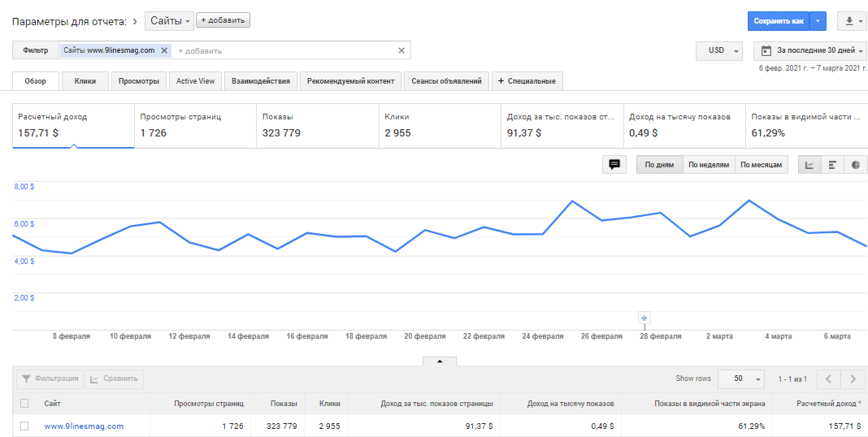Switch to the Клики tab
Image resolution: width=868 pixels, height=437 pixels.
(x=85, y=81)
